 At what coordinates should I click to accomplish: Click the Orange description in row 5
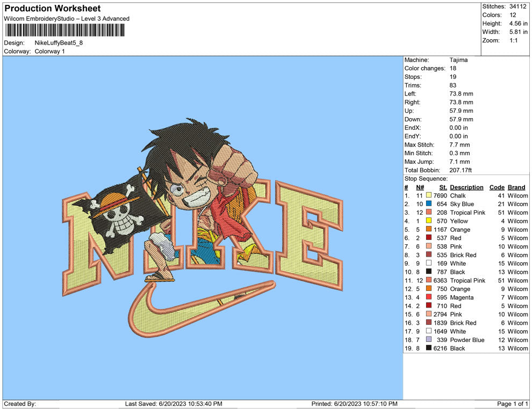460,229
